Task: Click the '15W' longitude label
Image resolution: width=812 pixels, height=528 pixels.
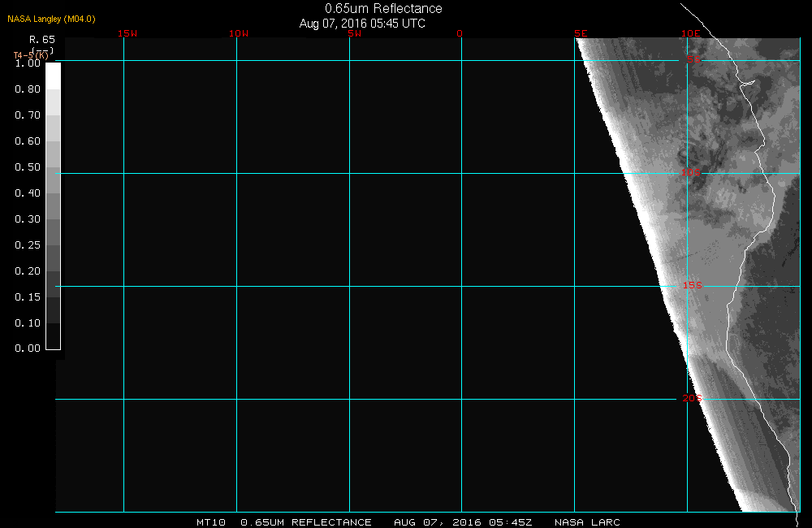Action: pyautogui.click(x=127, y=33)
